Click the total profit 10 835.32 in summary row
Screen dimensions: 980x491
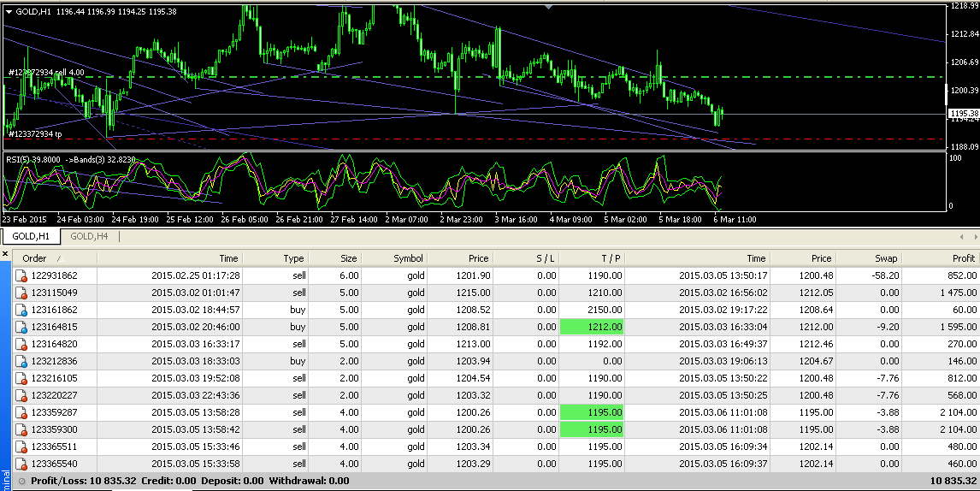point(953,481)
